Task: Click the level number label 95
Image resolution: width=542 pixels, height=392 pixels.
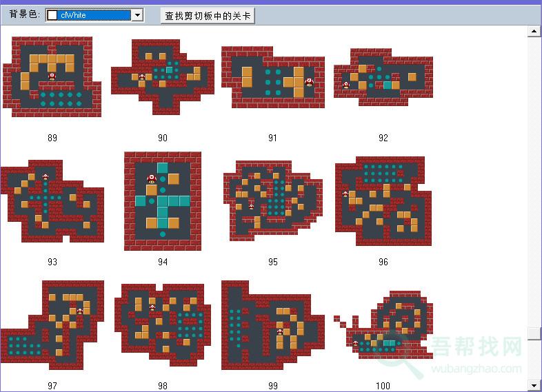Action: click(x=273, y=262)
